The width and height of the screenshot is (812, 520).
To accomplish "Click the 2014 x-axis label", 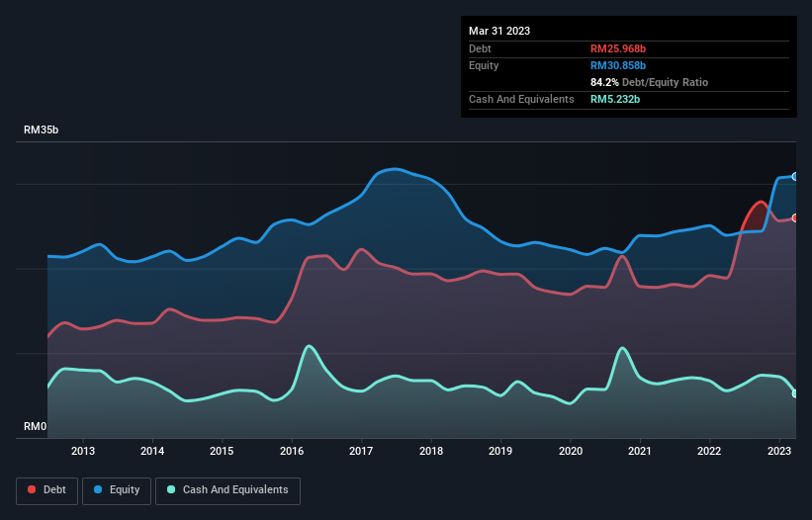I will (152, 451).
